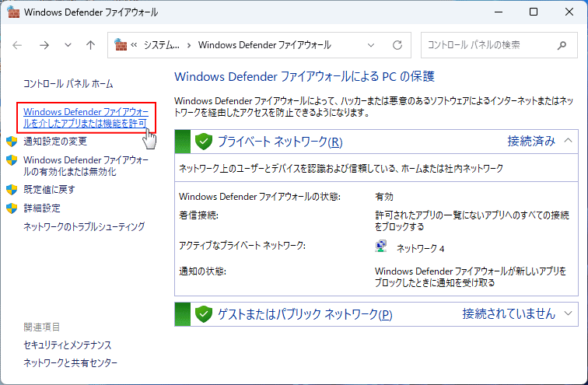The height and width of the screenshot is (385, 588).
Task: Open submenu arrow after システム... breadcrumb
Action: 189,45
